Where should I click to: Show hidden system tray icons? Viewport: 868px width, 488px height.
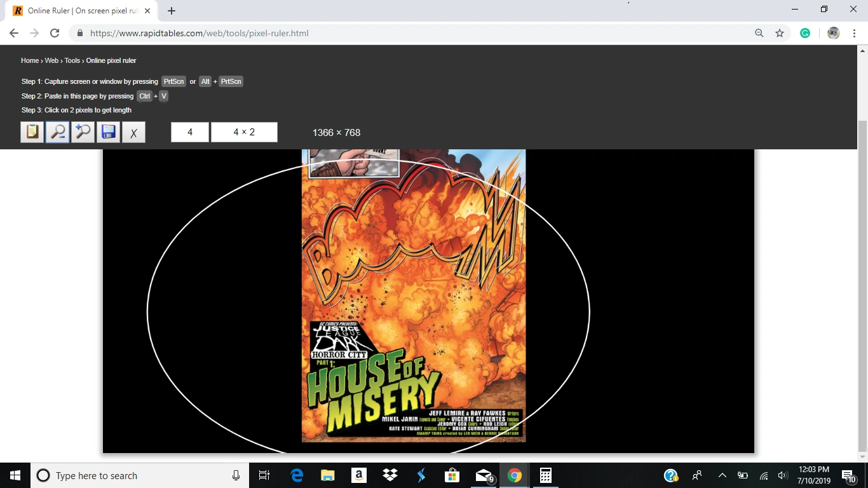tap(722, 475)
